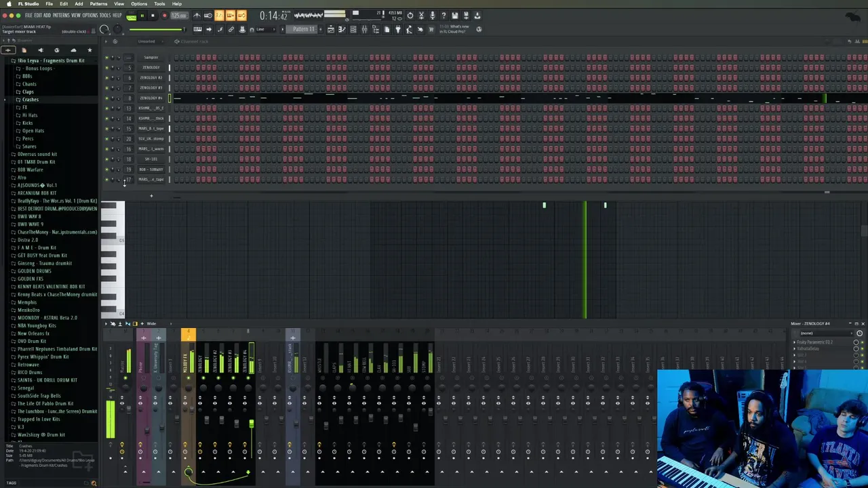
Task: Click the ZENOLOGY #4 channel button
Action: tap(151, 98)
